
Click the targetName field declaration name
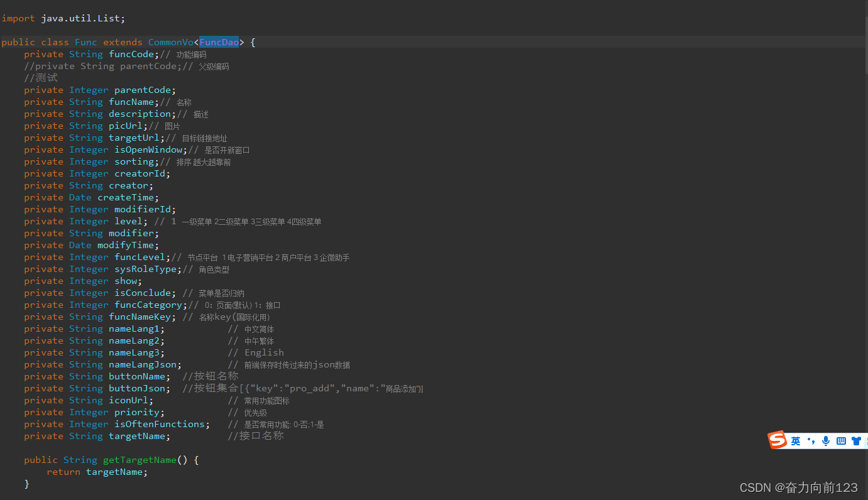click(137, 436)
